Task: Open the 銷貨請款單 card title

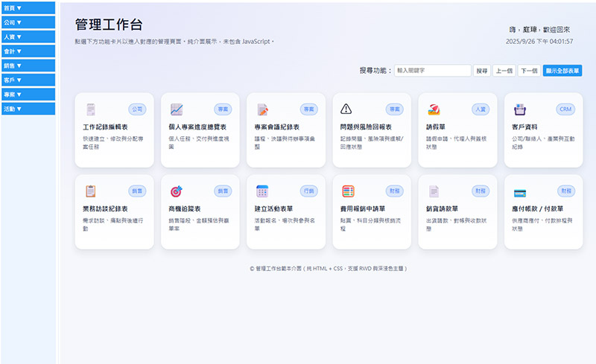Action: (442, 208)
